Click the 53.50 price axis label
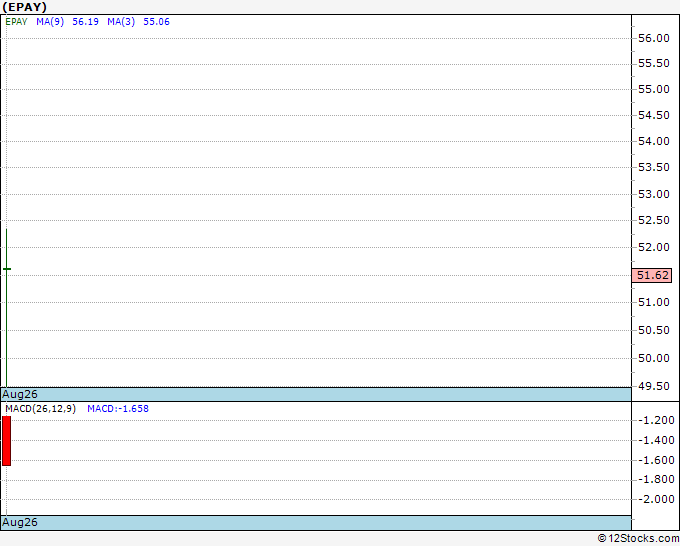This screenshot has height=546, width=680. (x=654, y=167)
